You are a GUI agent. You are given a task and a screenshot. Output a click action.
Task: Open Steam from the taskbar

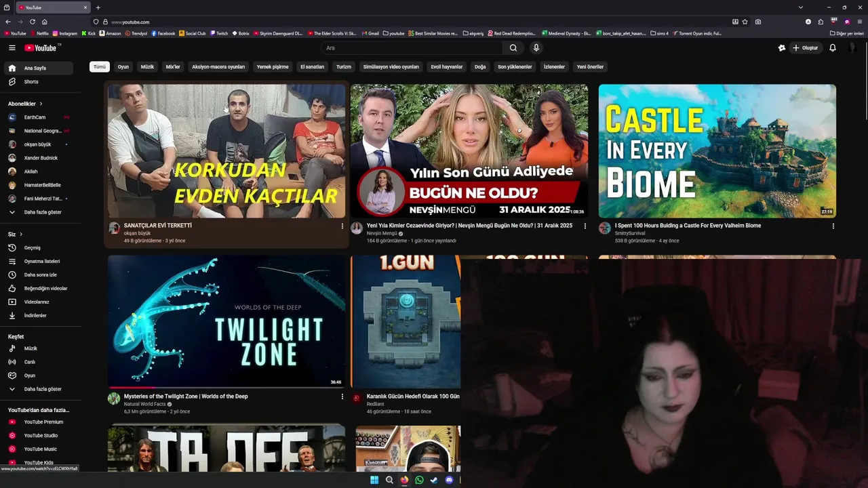click(434, 480)
